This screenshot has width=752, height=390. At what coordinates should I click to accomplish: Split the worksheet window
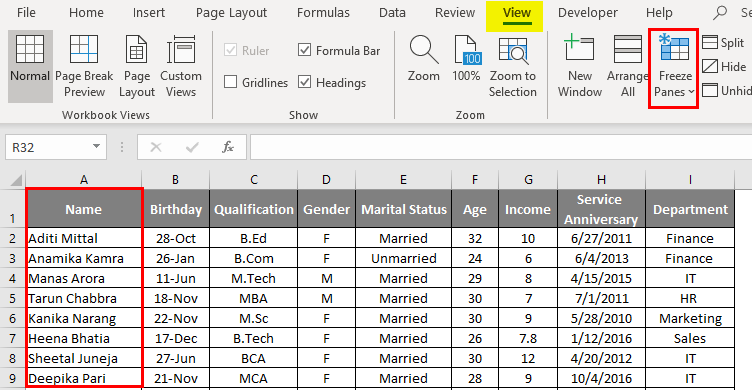pos(724,43)
